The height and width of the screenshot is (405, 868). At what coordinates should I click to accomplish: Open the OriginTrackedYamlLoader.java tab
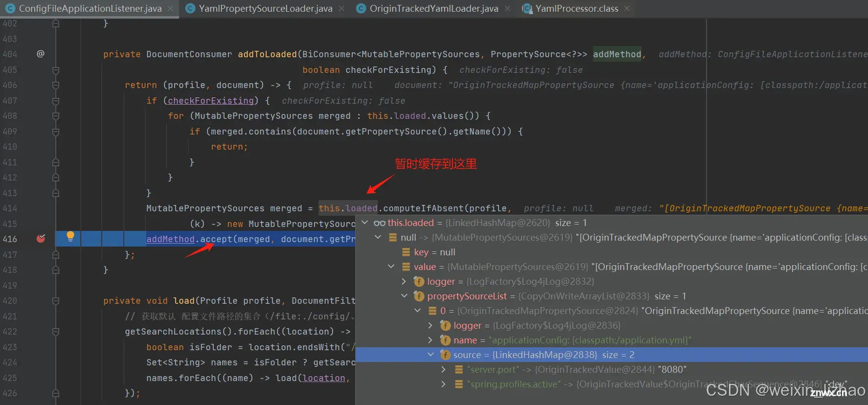tap(434, 8)
